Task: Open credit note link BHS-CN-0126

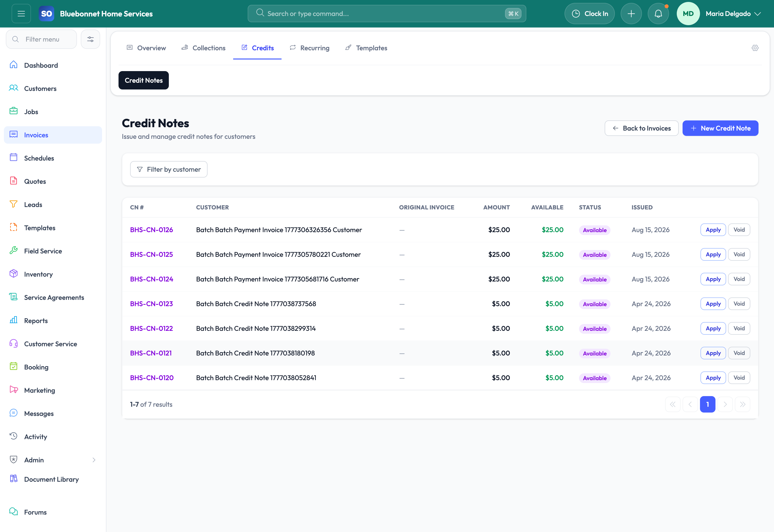Action: point(151,230)
